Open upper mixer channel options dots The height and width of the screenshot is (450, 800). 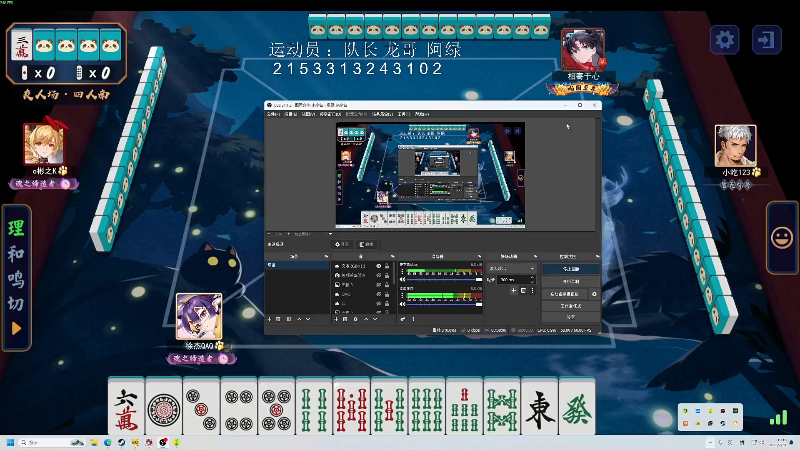pyautogui.click(x=402, y=271)
